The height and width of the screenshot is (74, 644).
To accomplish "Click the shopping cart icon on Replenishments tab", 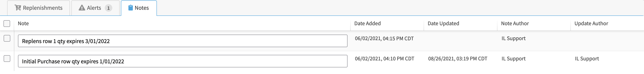I will tap(17, 8).
